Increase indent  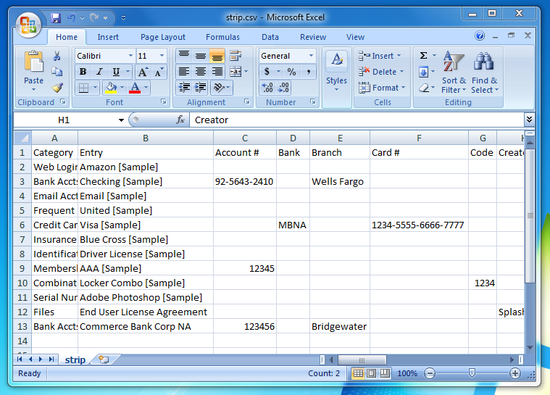coord(201,88)
